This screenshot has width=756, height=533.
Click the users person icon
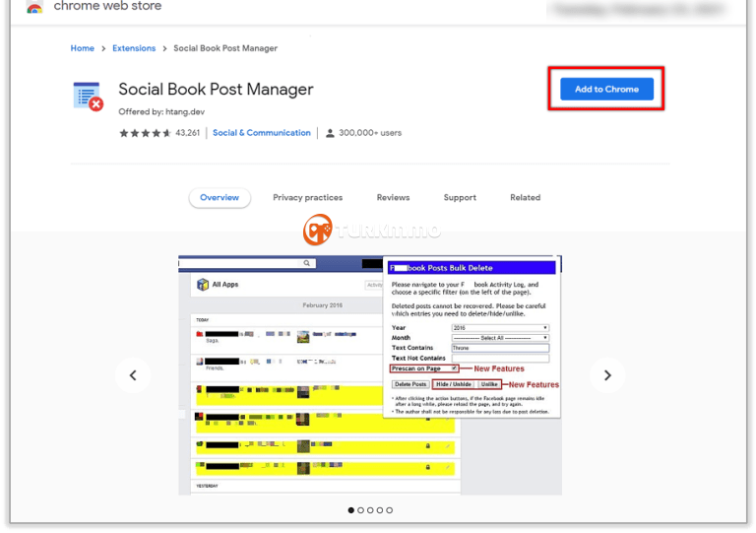(330, 133)
